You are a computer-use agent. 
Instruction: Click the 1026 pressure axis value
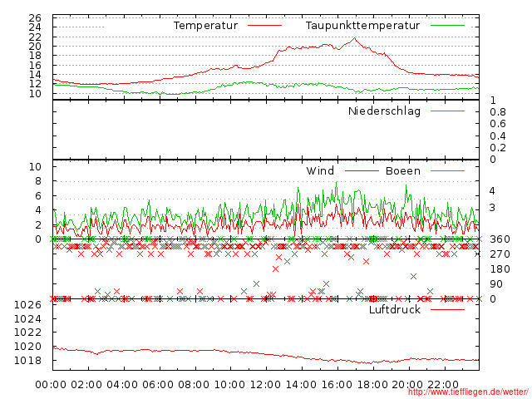(x=27, y=304)
